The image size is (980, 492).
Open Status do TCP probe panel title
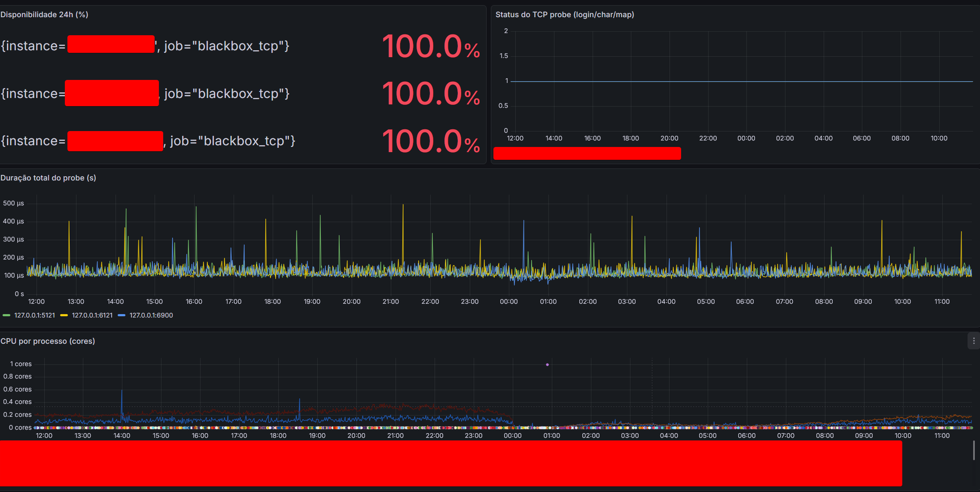coord(564,15)
